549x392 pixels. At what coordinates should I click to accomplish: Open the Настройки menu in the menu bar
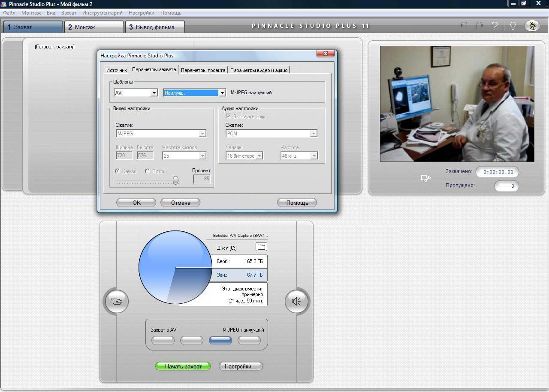pos(142,13)
